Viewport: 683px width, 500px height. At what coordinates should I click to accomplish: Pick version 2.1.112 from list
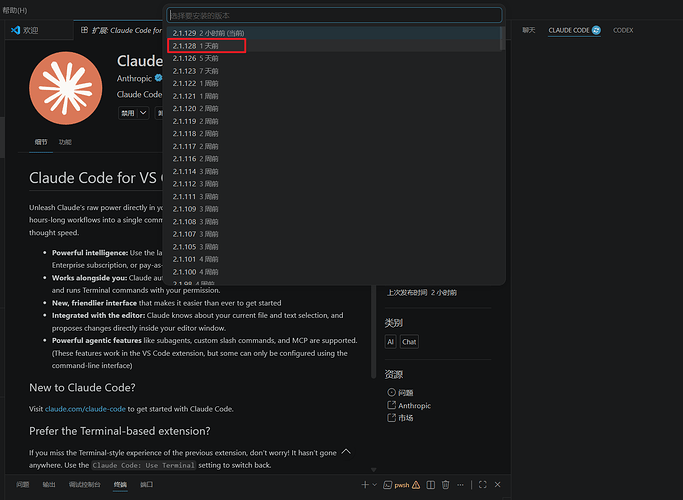click(334, 184)
